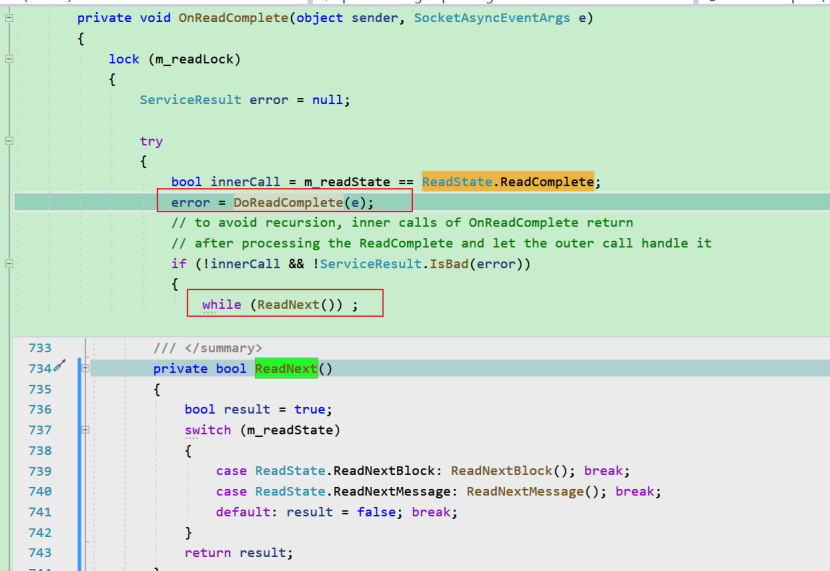
Task: Click line number 742
Action: [40, 533]
